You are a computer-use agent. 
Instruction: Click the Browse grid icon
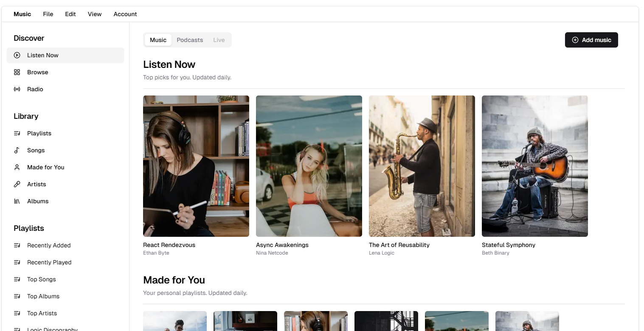[17, 72]
